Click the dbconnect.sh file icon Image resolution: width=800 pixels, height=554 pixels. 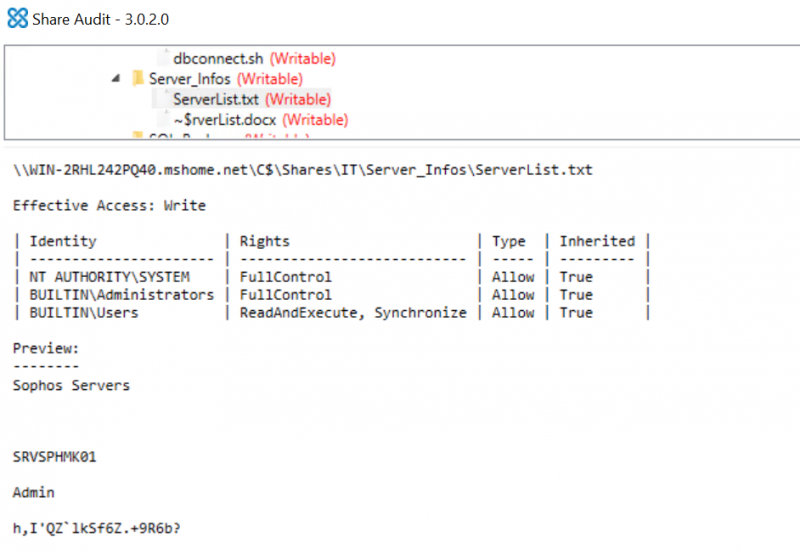(x=163, y=58)
